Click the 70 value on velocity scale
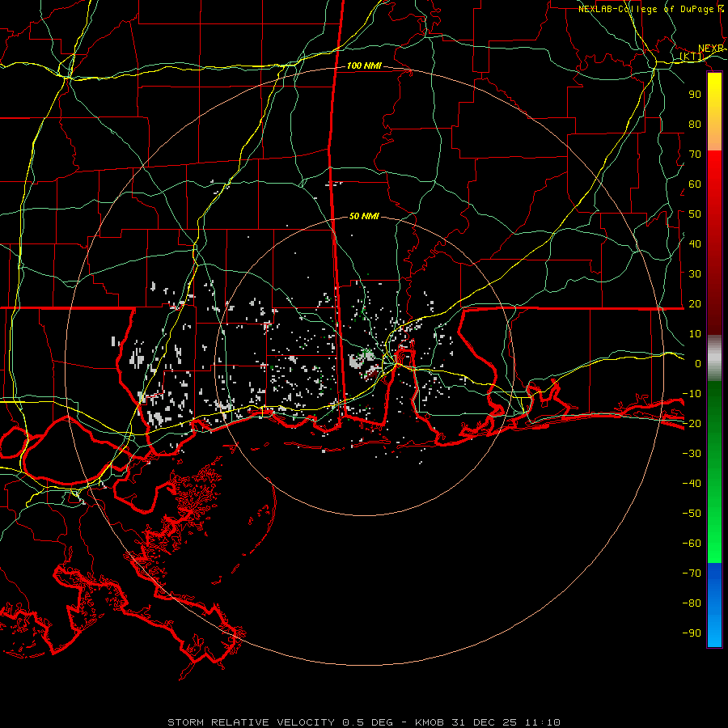 [x=695, y=154]
